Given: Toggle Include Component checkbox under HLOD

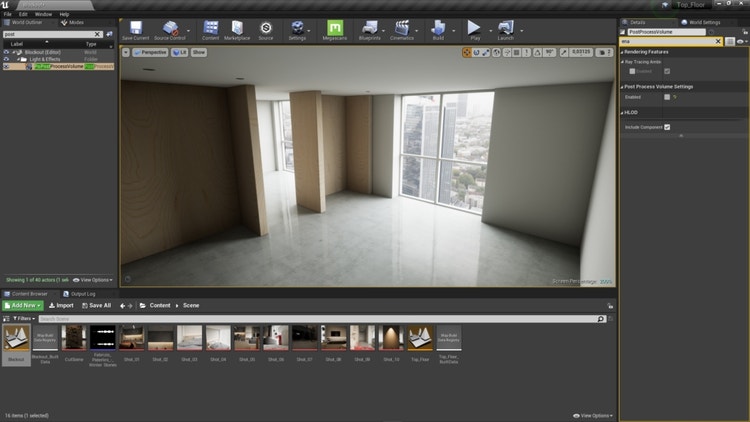Looking at the screenshot, I should pyautogui.click(x=667, y=127).
